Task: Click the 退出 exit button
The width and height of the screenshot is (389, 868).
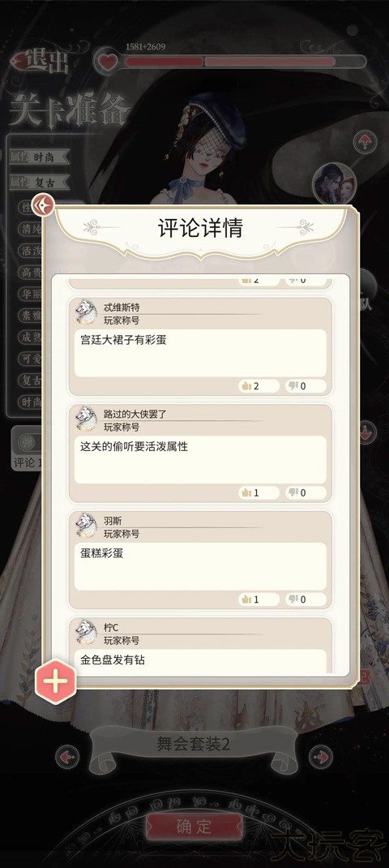Action: [x=42, y=62]
